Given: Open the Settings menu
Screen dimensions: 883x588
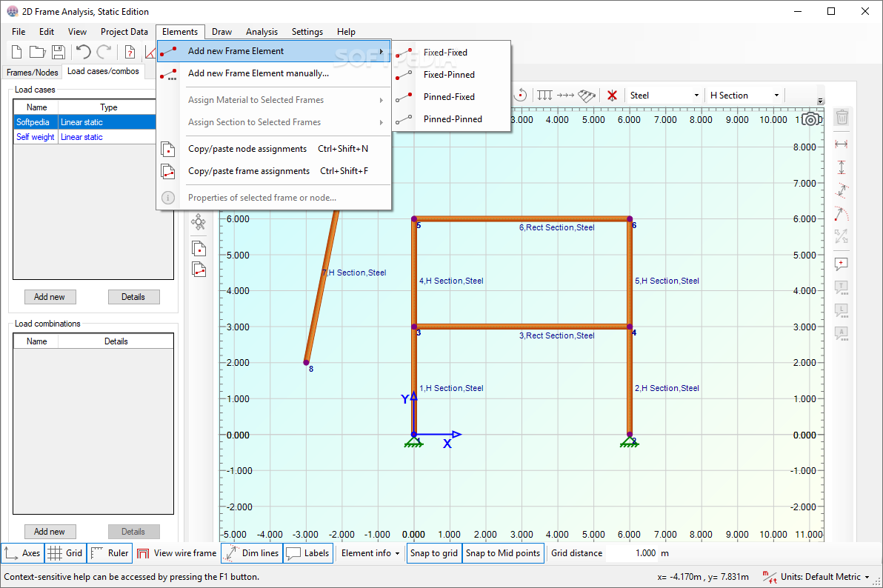Looking at the screenshot, I should [x=307, y=32].
